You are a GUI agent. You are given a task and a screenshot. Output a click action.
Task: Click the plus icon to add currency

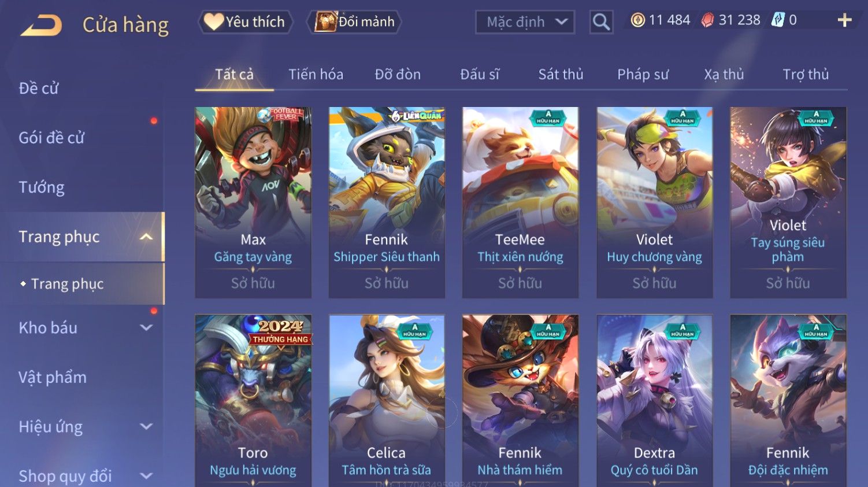[x=844, y=20]
